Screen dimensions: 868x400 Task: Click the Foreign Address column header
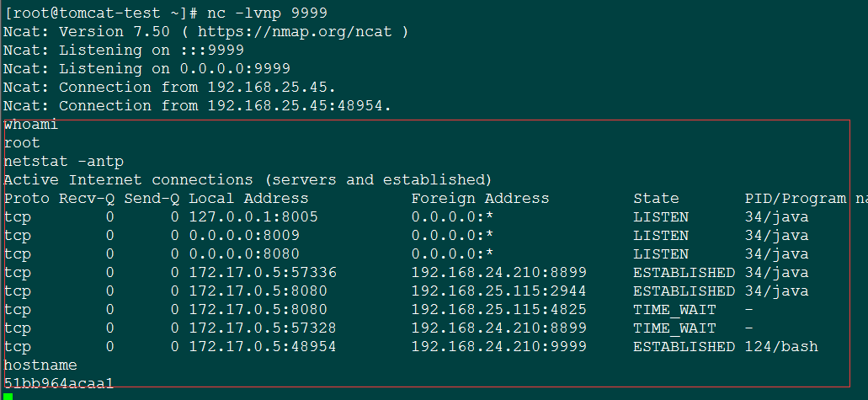(480, 199)
